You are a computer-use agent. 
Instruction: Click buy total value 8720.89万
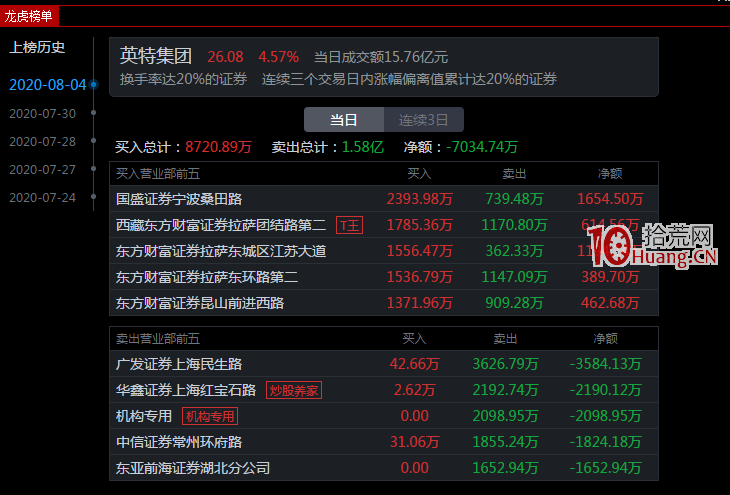pos(218,147)
